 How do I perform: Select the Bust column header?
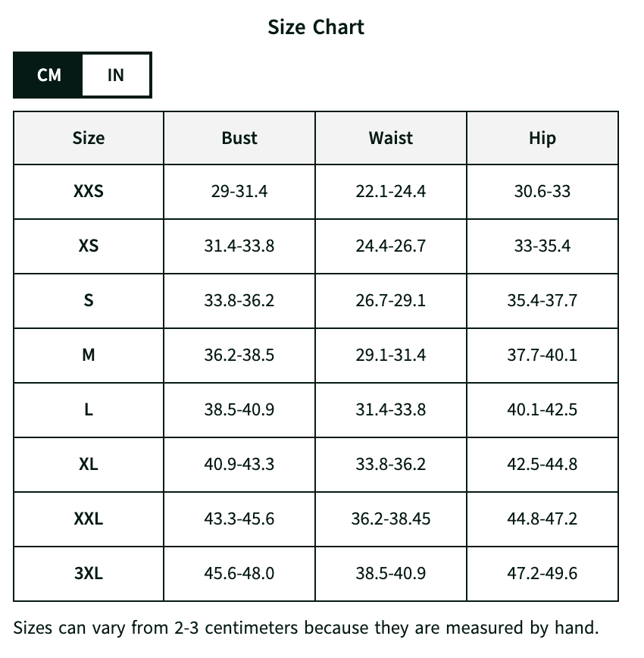239,138
